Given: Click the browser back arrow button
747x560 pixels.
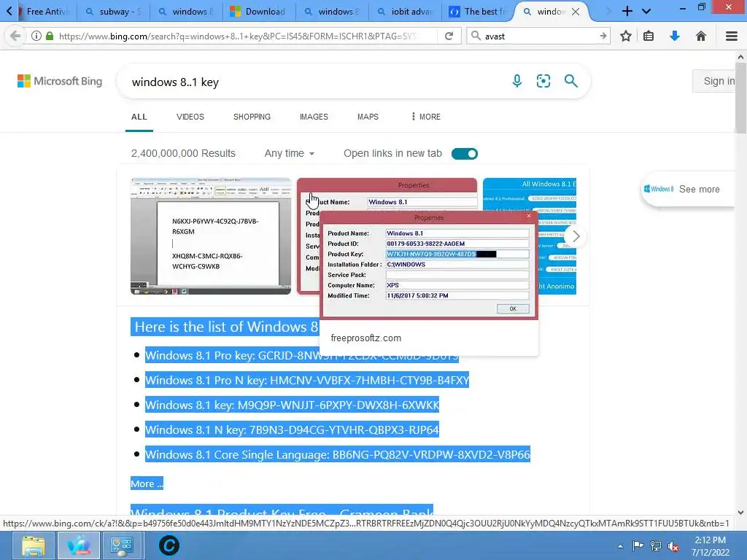Looking at the screenshot, I should 15,36.
